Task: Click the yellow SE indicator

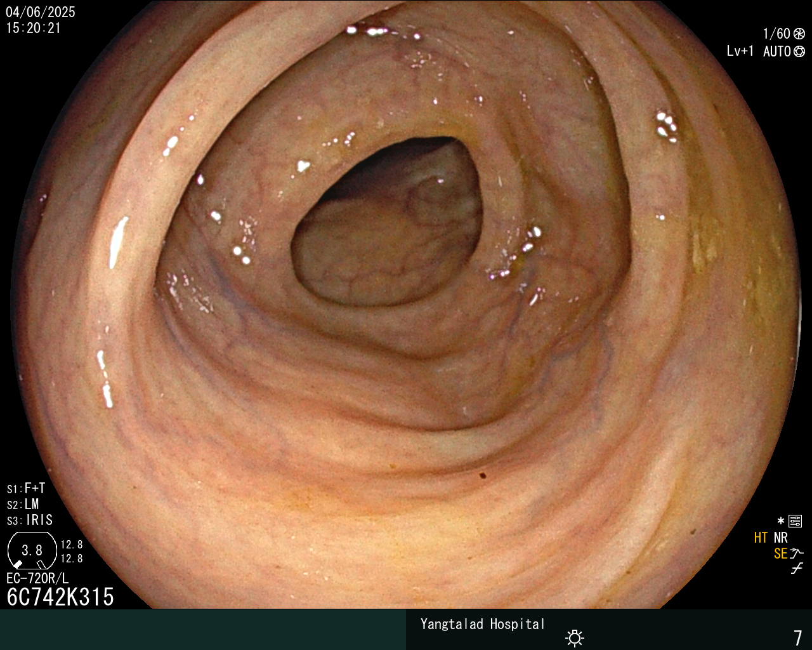Action: [x=780, y=554]
